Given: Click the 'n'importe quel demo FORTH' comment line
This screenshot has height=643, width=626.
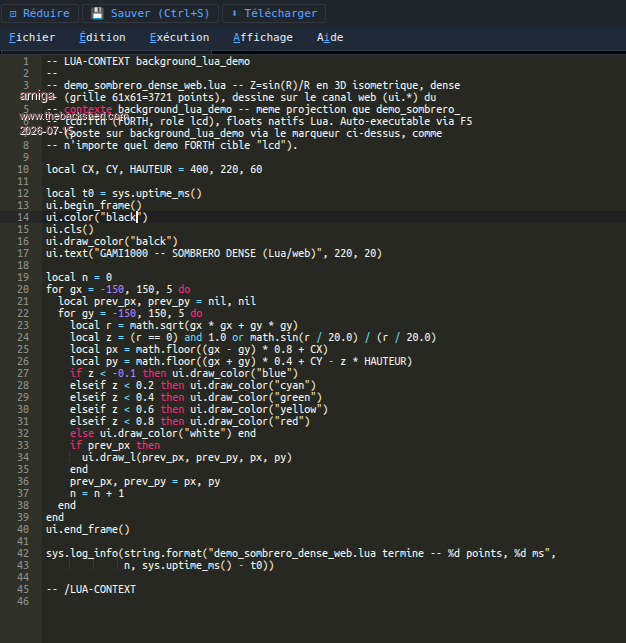Looking at the screenshot, I should click(172, 146).
